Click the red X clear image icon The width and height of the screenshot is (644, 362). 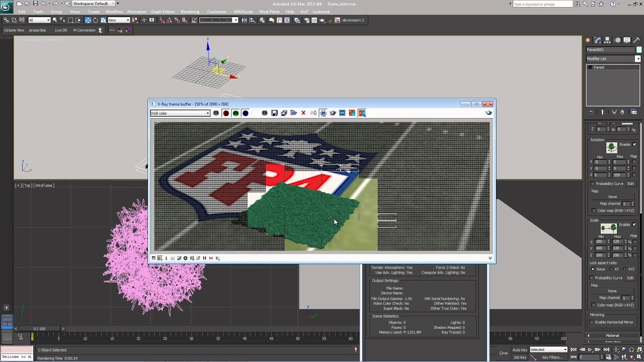[303, 113]
